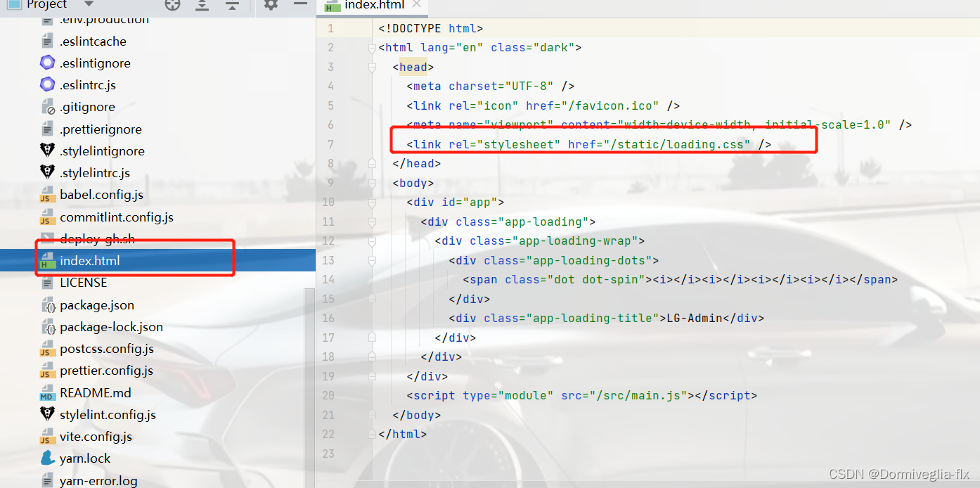Select the stylelint.config.js Stylelint icon

tap(47, 414)
